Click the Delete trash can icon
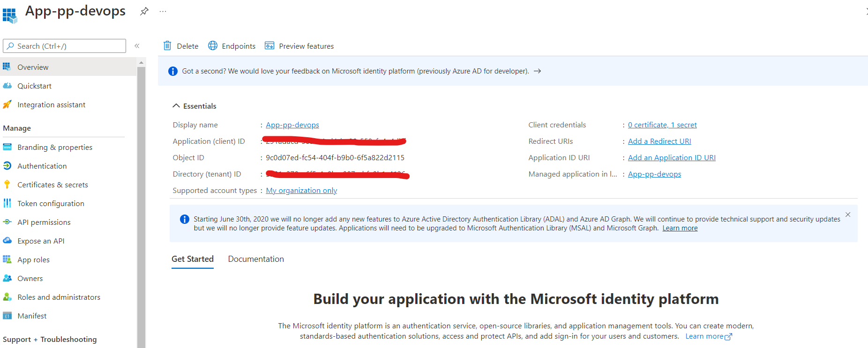This screenshot has width=868, height=348. click(167, 45)
